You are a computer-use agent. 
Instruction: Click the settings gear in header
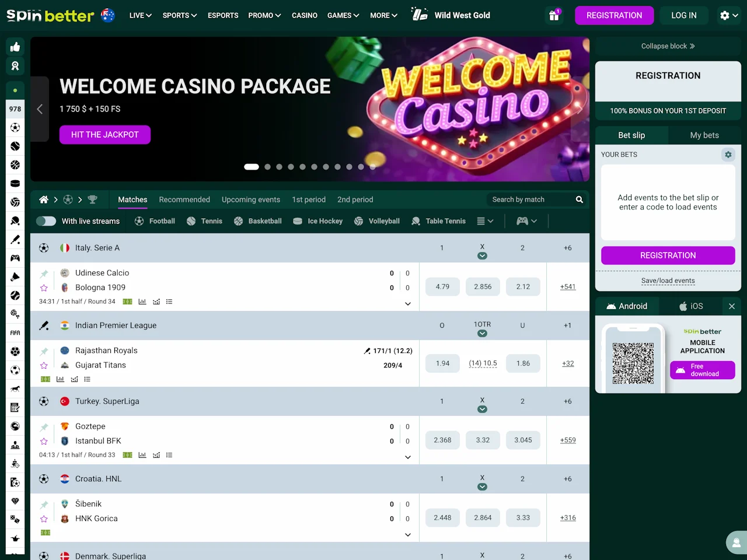729,16
